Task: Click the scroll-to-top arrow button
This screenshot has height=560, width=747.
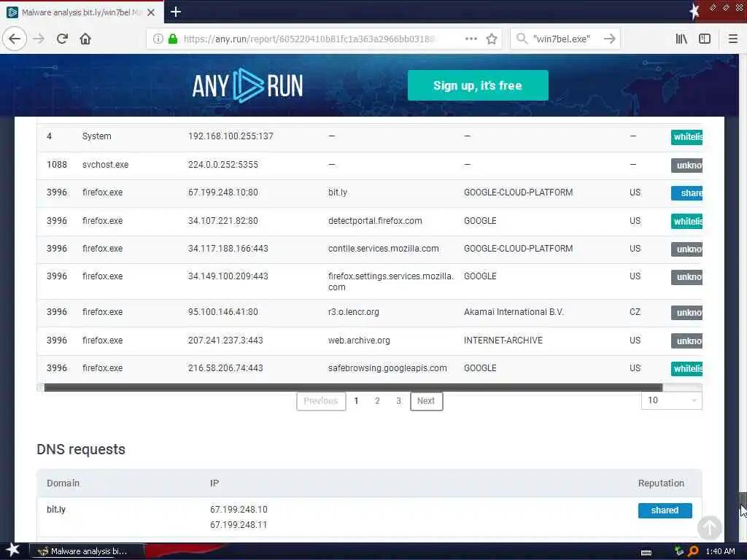Action: tap(709, 527)
